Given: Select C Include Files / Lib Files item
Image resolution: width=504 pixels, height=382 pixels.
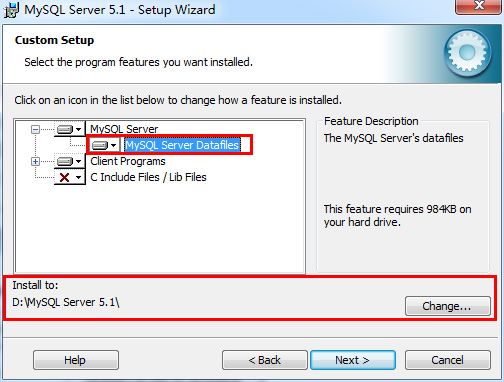Looking at the screenshot, I should (148, 177).
